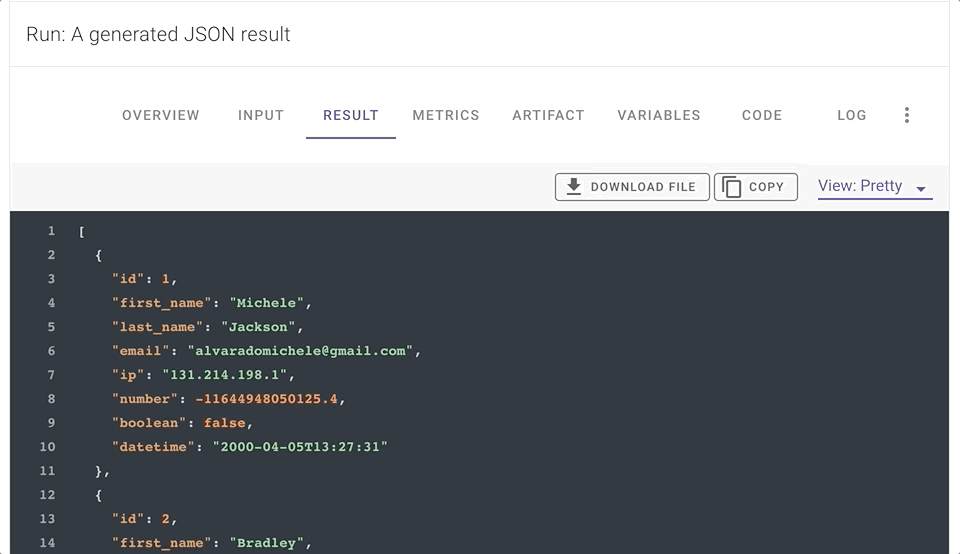Click line number 1 in the gutter

pos(51,231)
